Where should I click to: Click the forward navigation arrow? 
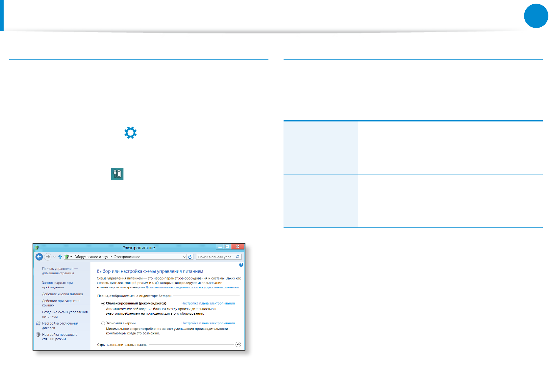tap(48, 257)
